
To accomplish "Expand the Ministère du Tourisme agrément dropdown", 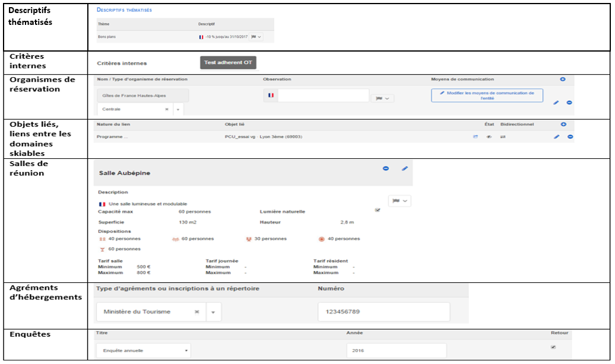I will 213,312.
